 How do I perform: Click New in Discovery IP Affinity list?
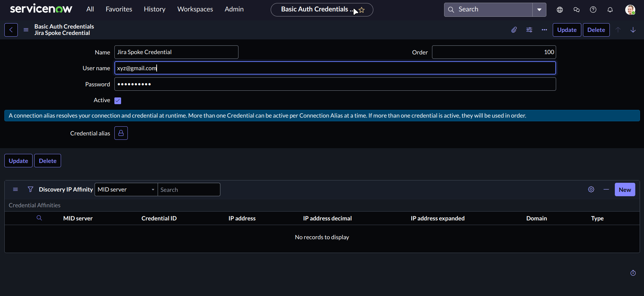625,189
